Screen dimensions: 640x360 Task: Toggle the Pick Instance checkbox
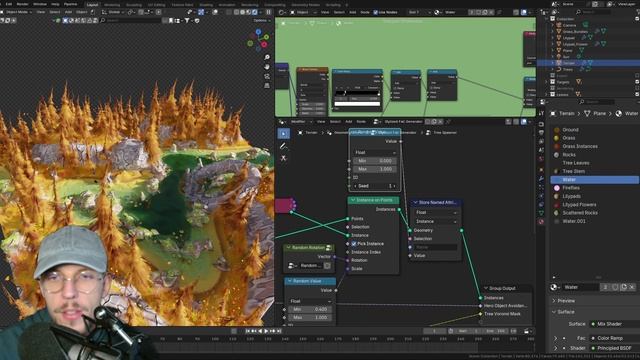click(354, 244)
